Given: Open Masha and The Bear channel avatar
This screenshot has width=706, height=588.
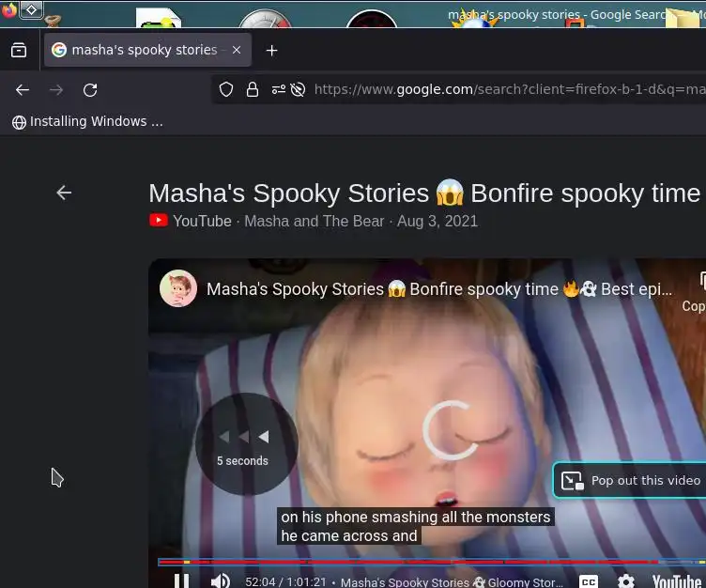Looking at the screenshot, I should click(x=178, y=288).
